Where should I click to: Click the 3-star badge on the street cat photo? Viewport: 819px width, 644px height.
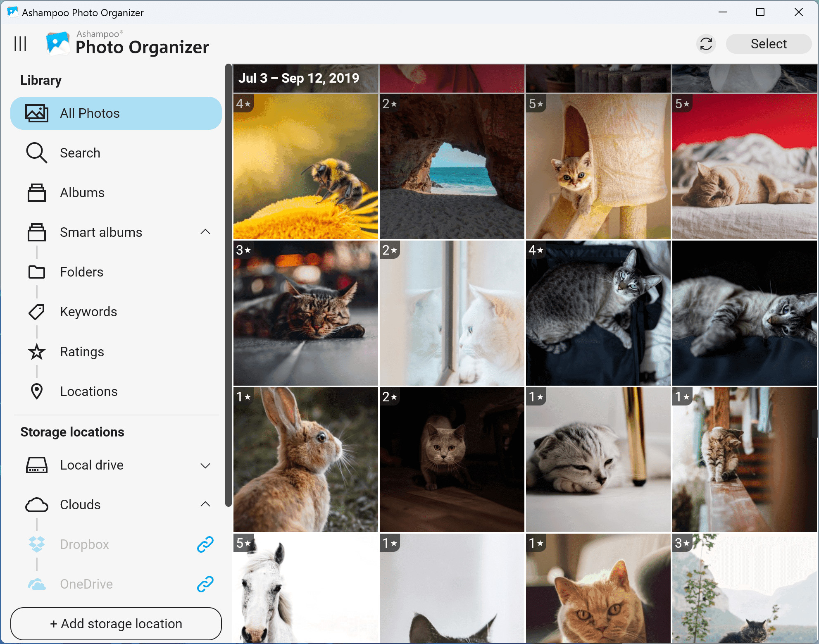click(243, 250)
